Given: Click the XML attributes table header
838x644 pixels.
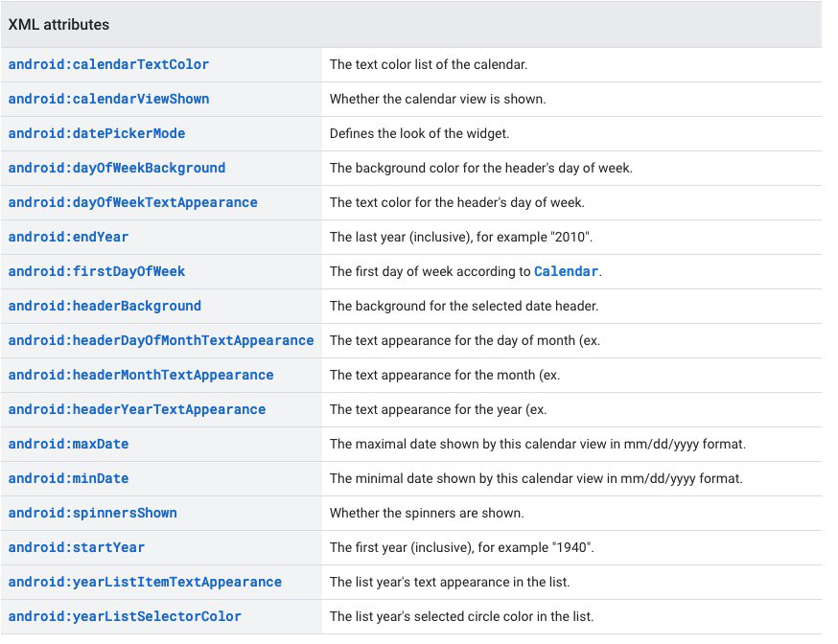Looking at the screenshot, I should (x=411, y=25).
